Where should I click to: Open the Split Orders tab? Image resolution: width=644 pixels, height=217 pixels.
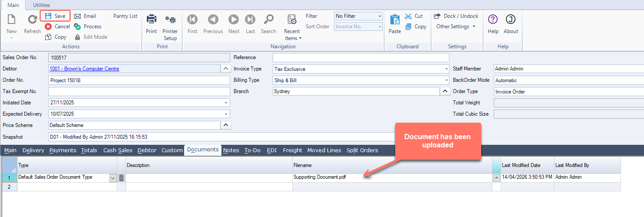362,150
